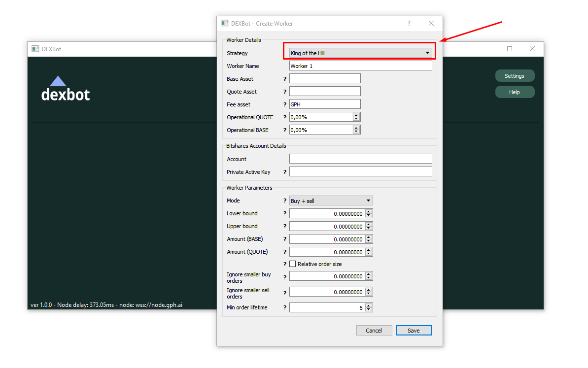Click help icon for Ignore smaller sell orders
Screen dimensions: 588x368
point(284,293)
